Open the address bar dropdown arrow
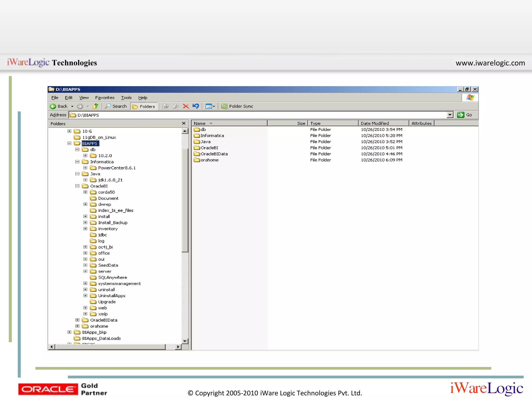This screenshot has width=532, height=399. click(450, 115)
